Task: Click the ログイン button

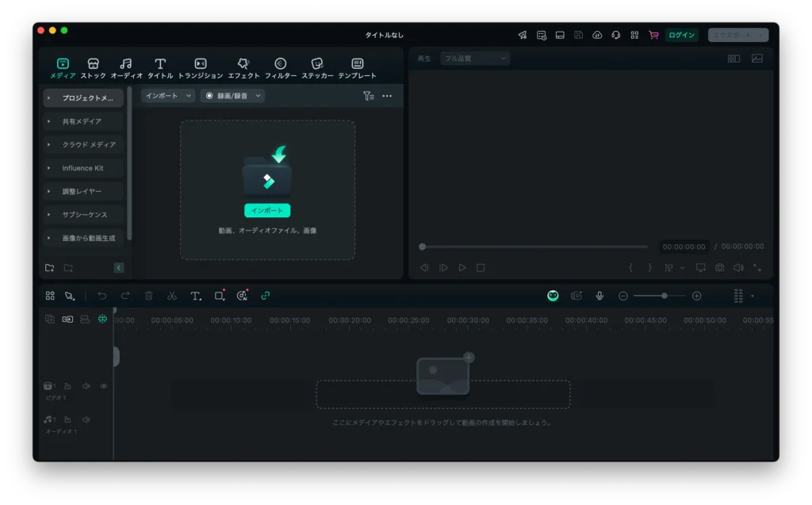Action: 681,35
